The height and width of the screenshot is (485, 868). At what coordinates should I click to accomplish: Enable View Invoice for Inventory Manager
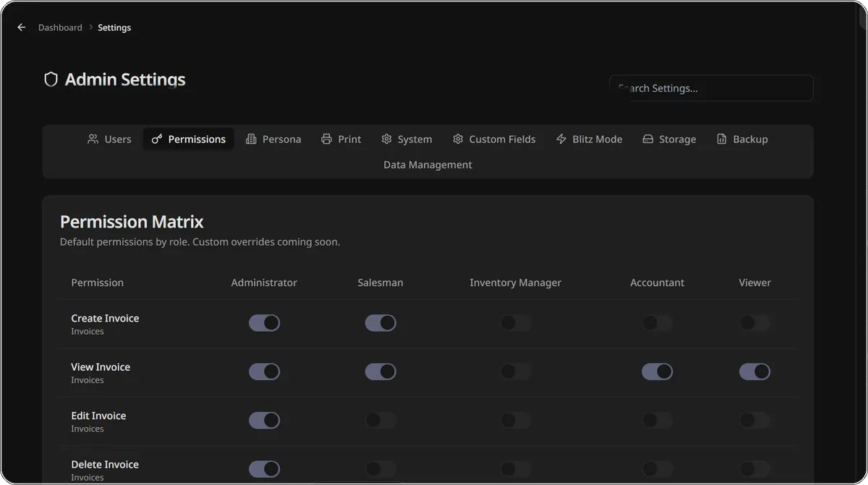point(516,372)
